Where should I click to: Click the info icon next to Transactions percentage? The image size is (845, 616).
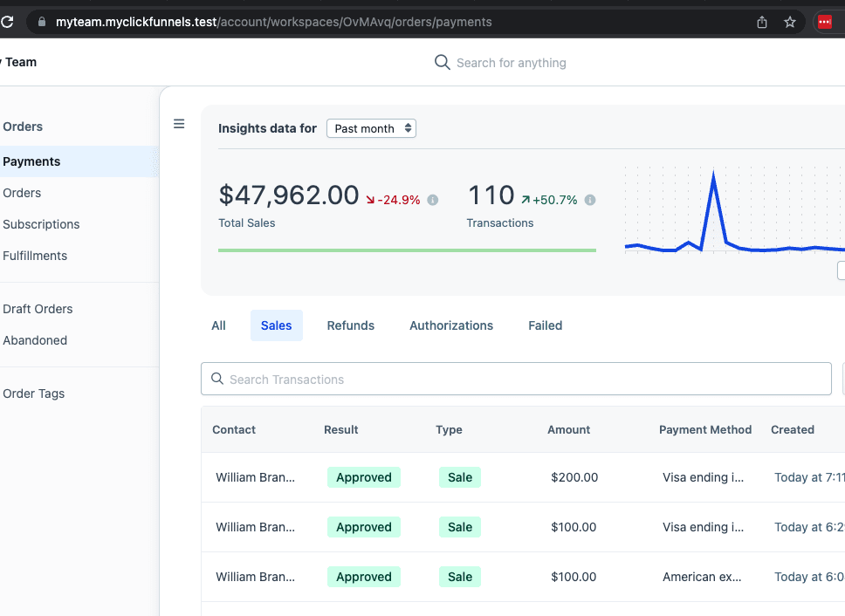coord(590,201)
